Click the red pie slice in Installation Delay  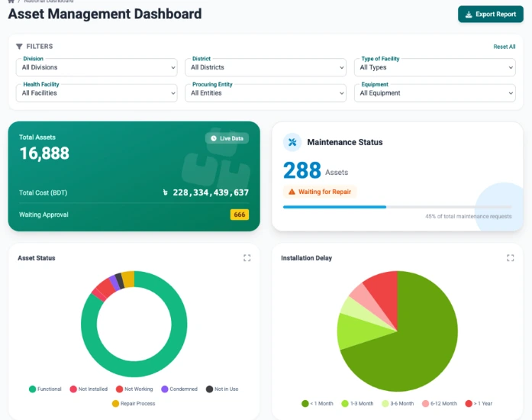click(x=385, y=294)
